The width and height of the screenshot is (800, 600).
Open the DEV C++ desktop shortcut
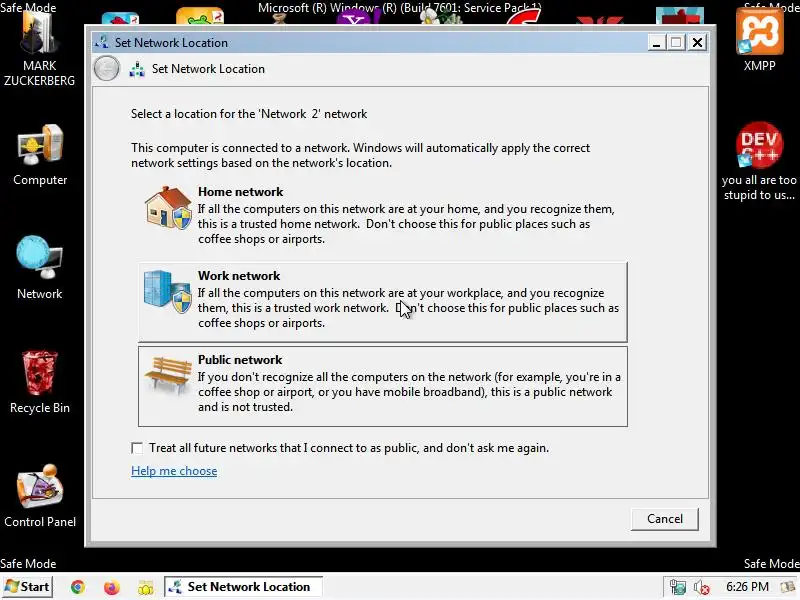pos(759,161)
